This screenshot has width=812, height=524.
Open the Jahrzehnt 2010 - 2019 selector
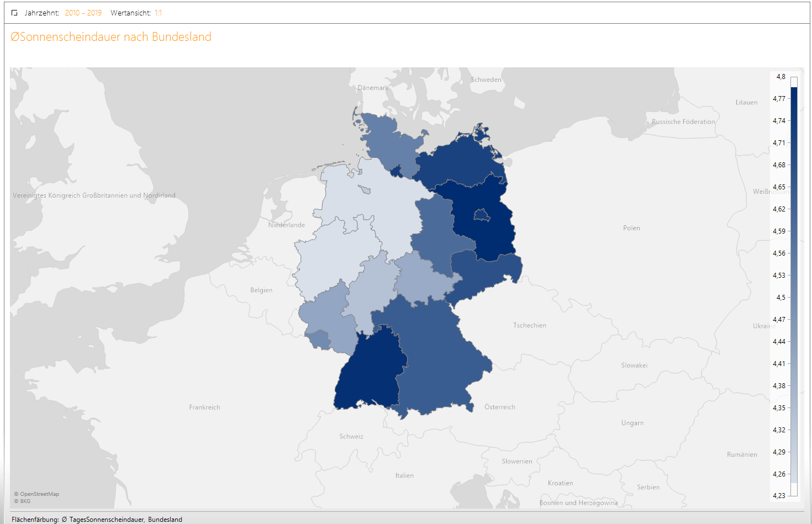coord(83,13)
